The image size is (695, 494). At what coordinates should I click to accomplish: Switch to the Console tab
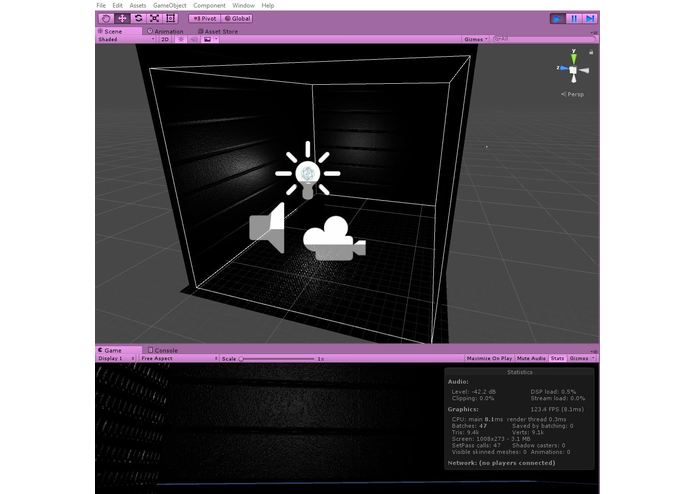pos(163,350)
